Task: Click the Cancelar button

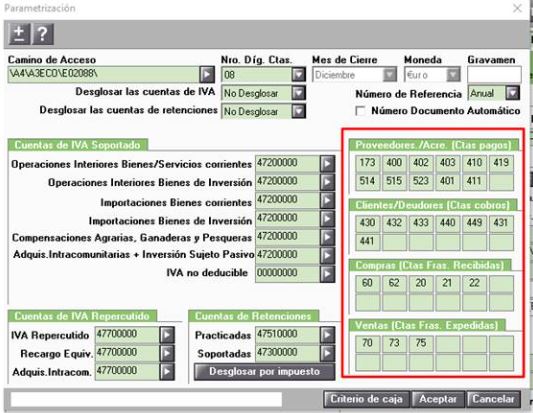Action: tap(494, 399)
